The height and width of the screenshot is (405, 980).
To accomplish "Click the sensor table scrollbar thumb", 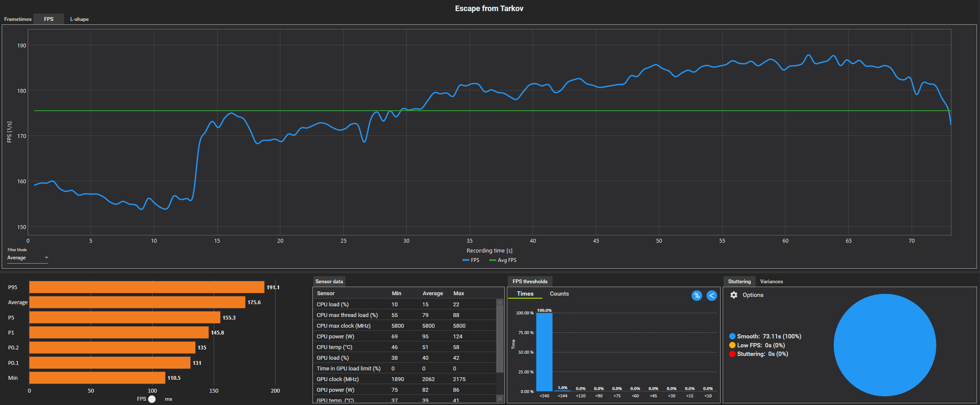I will pyautogui.click(x=500, y=340).
